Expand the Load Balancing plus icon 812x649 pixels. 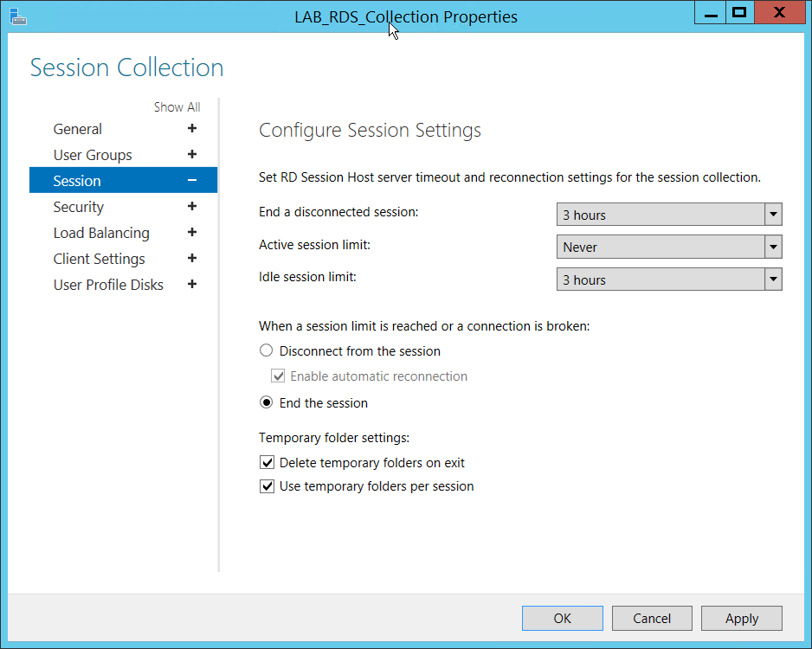point(192,233)
